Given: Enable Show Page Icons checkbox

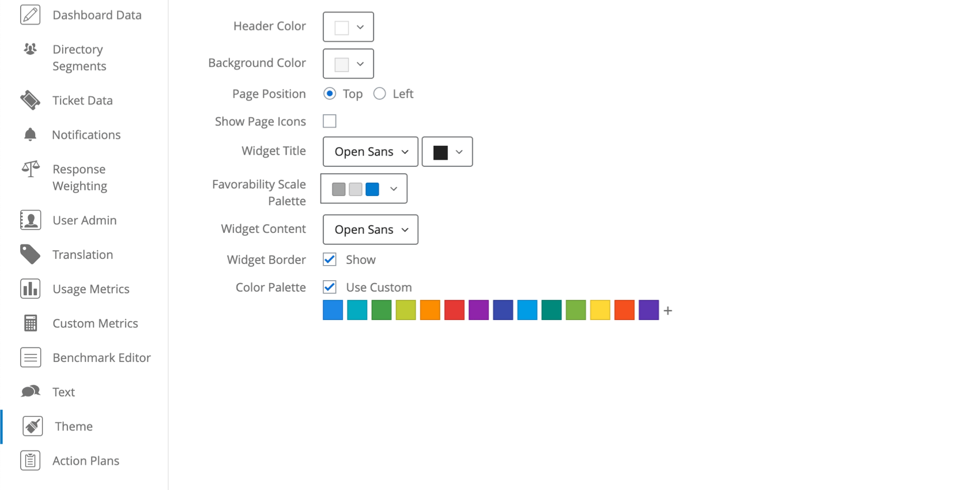Looking at the screenshot, I should (x=330, y=121).
